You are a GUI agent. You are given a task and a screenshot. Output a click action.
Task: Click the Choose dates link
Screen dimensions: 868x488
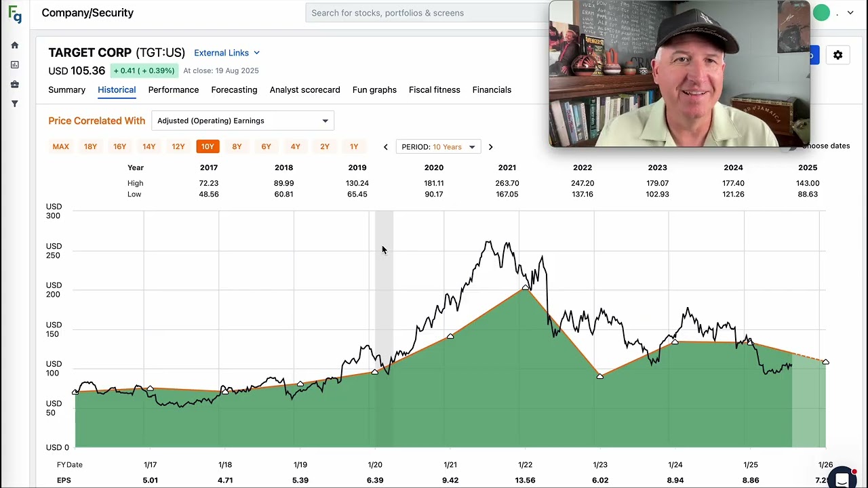826,146
